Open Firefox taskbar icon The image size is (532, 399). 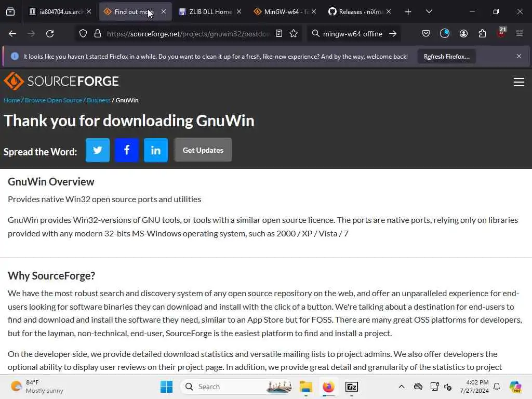pyautogui.click(x=328, y=387)
